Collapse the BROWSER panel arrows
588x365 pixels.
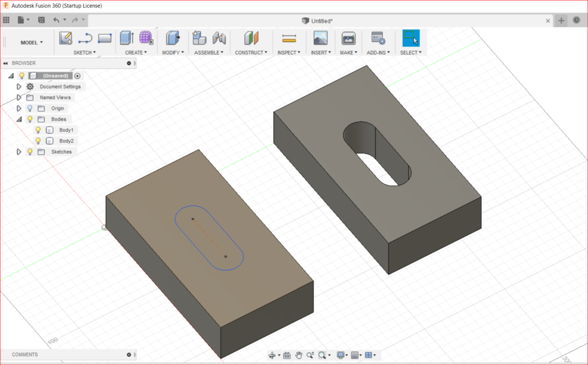coord(5,63)
